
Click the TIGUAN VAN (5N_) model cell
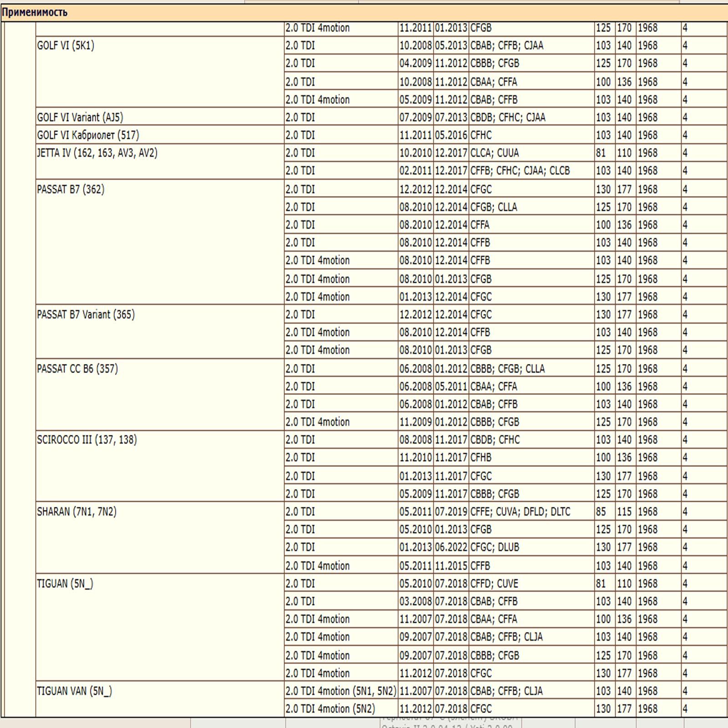pyautogui.click(x=74, y=691)
